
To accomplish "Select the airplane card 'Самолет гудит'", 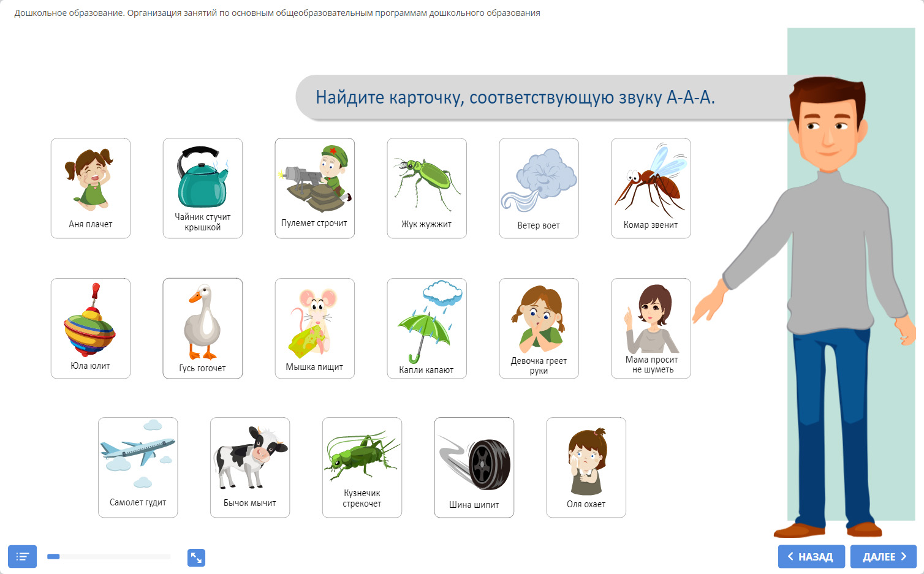I will (x=138, y=467).
